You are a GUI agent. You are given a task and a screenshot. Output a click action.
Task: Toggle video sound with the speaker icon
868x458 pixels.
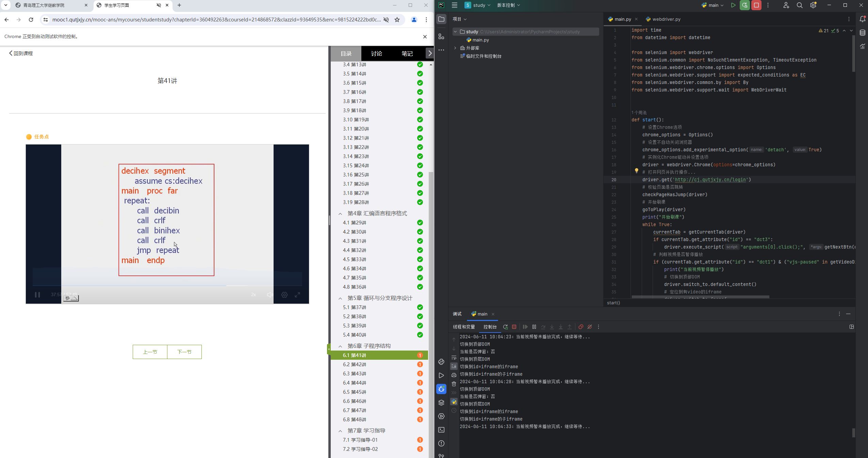click(x=269, y=295)
